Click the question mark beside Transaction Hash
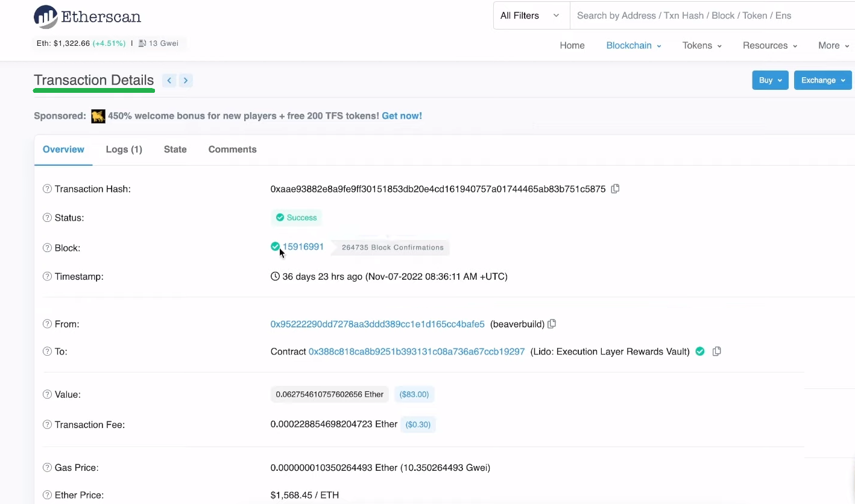 click(x=47, y=189)
